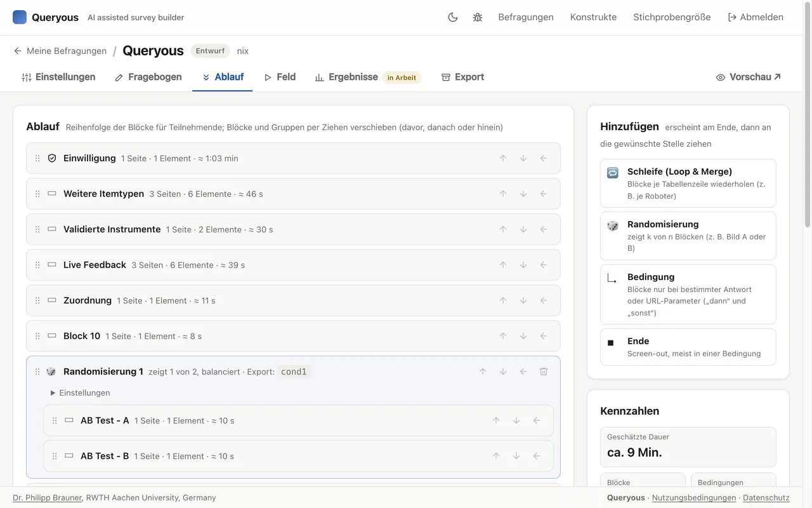Open the Datenschutz footer link
This screenshot has height=508, width=812.
[766, 498]
